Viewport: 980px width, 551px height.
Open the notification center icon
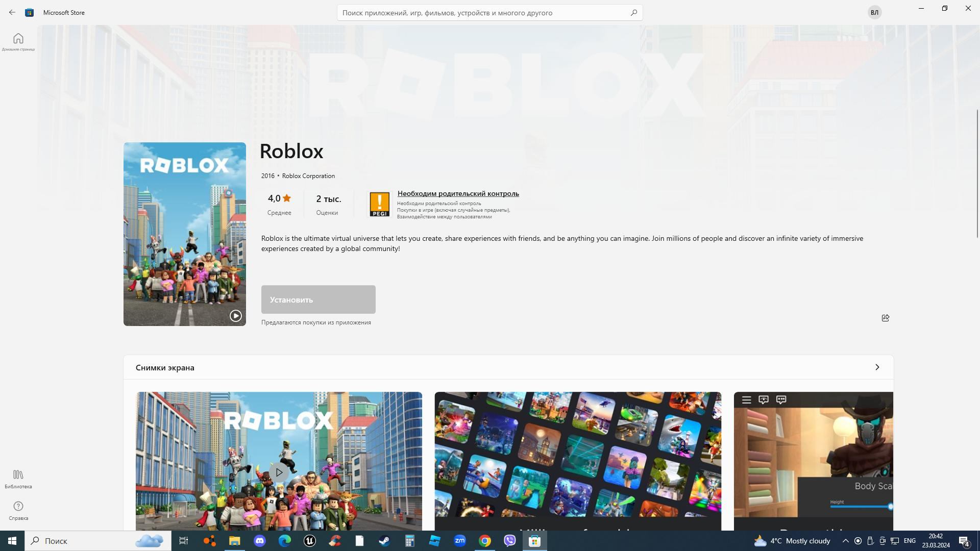[964, 541]
